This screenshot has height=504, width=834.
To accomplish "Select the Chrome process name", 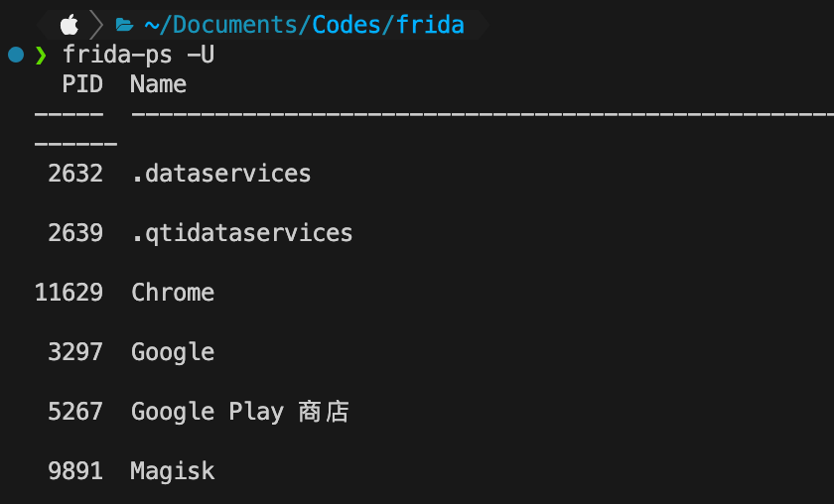I will 173,293.
